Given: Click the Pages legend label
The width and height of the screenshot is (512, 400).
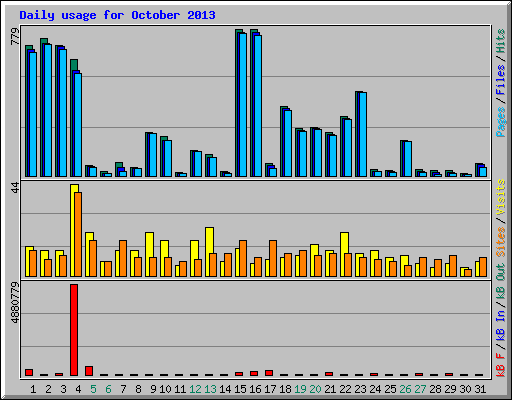Looking at the screenshot, I should pyautogui.click(x=501, y=122).
